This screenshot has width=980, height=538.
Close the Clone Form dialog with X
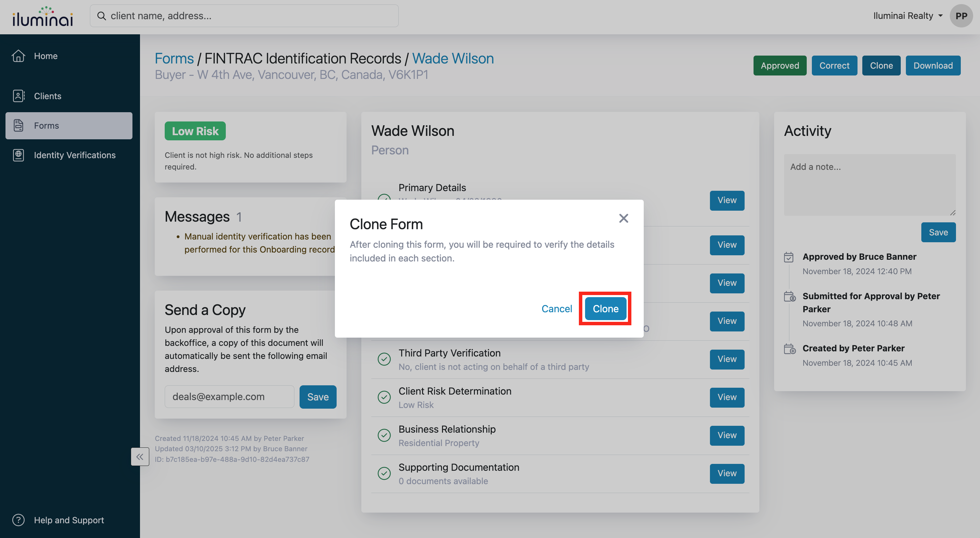[623, 218]
